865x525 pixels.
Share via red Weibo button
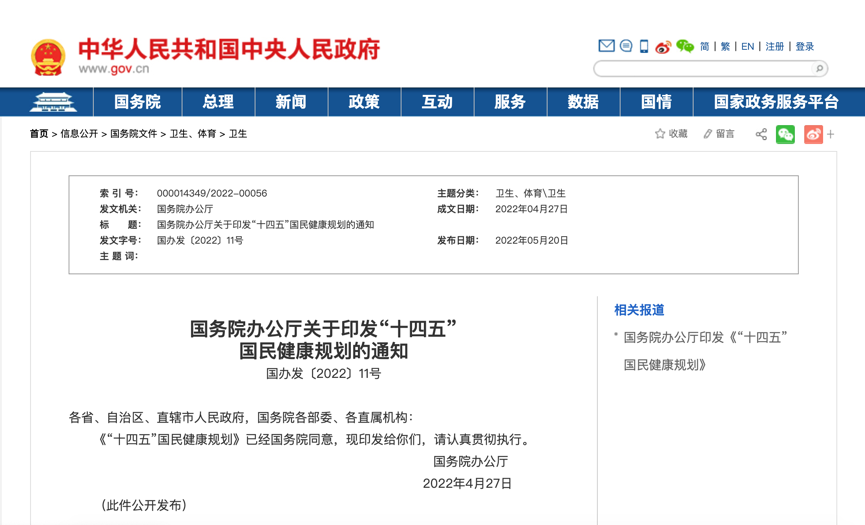813,134
